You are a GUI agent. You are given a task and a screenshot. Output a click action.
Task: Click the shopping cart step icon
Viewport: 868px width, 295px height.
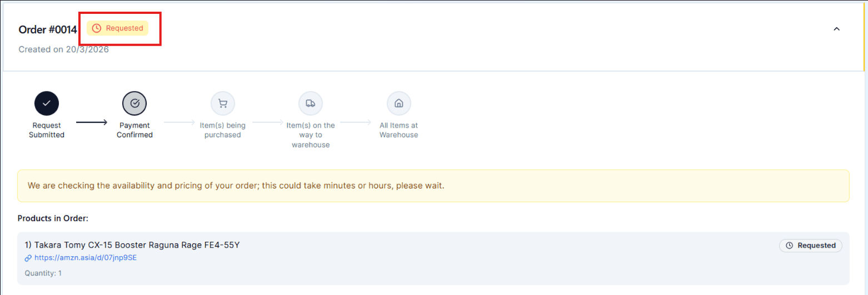click(223, 103)
